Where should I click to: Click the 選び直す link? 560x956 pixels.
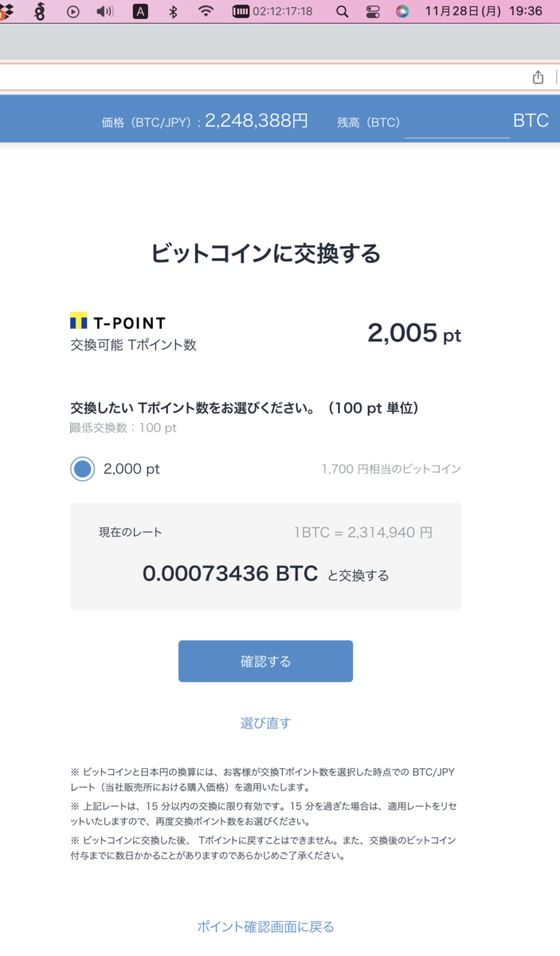point(265,723)
